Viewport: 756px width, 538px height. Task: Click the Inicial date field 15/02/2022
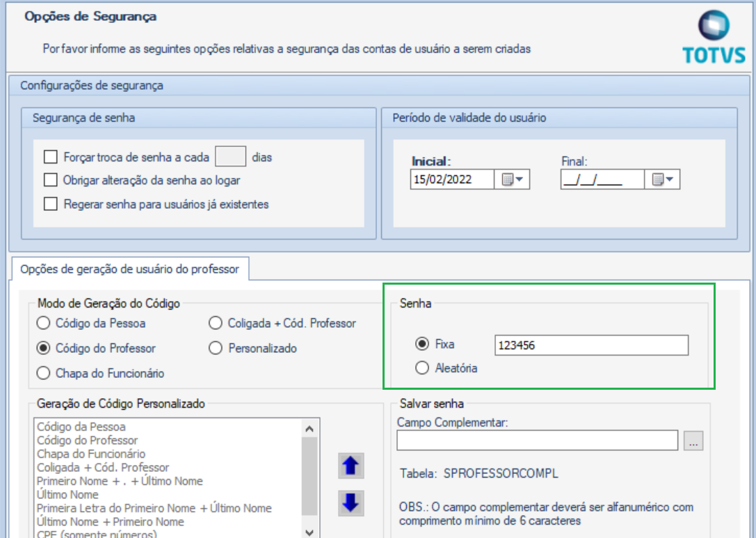(x=452, y=180)
